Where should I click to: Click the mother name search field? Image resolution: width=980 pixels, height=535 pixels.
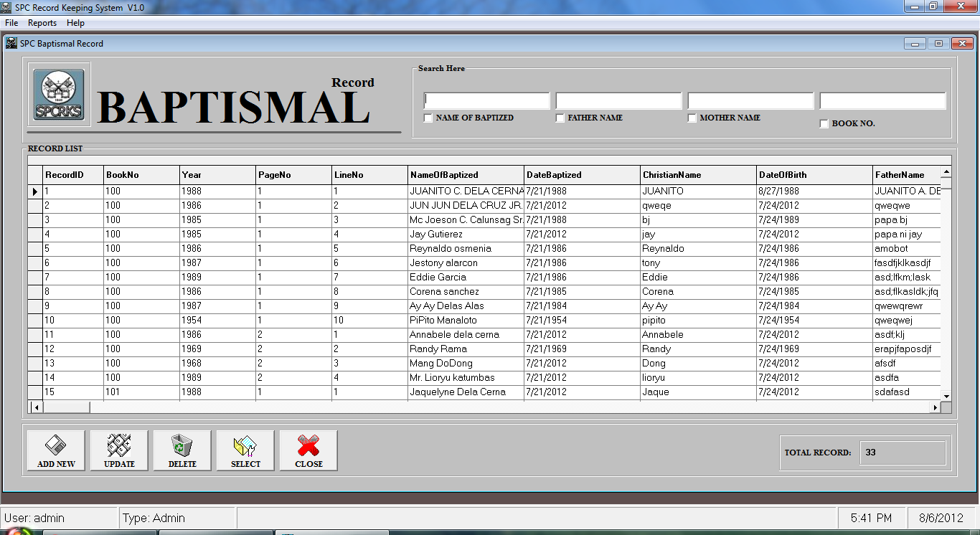click(750, 100)
